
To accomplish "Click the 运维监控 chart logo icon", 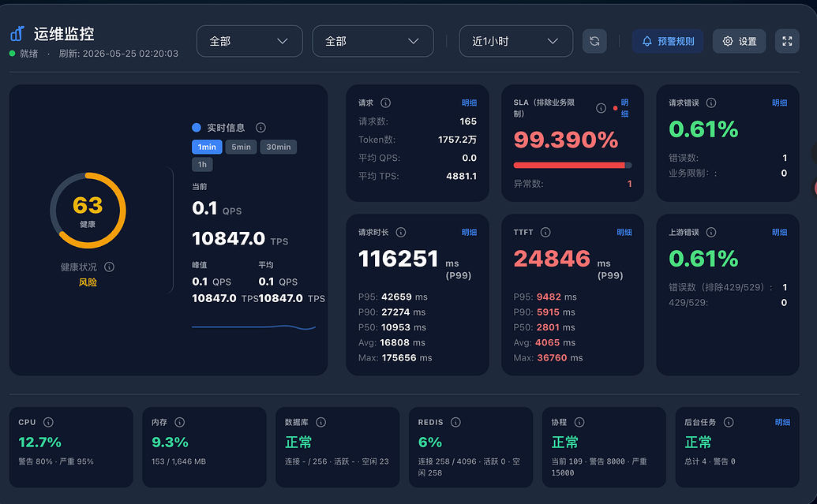I will click(17, 34).
